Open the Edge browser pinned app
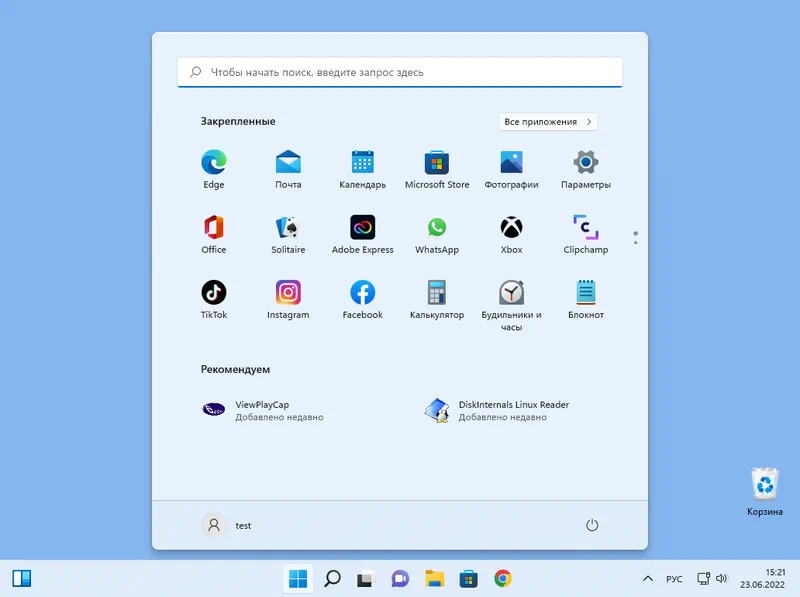800x597 pixels. [x=214, y=169]
